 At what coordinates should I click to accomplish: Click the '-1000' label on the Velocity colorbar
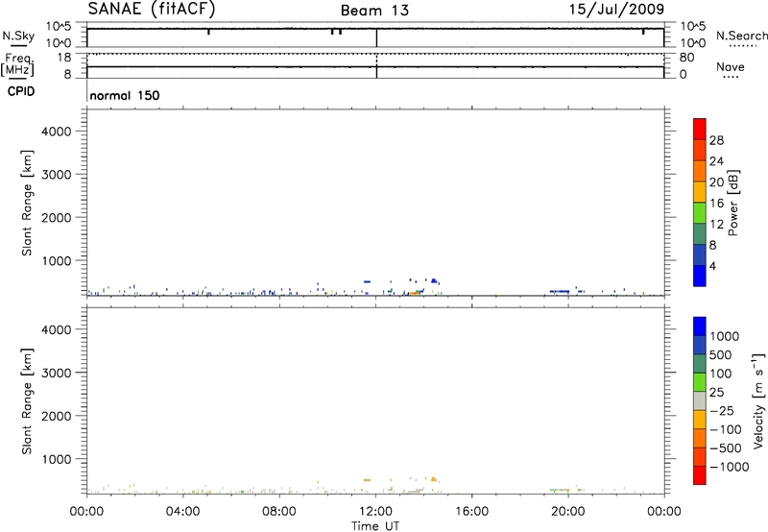(x=729, y=467)
